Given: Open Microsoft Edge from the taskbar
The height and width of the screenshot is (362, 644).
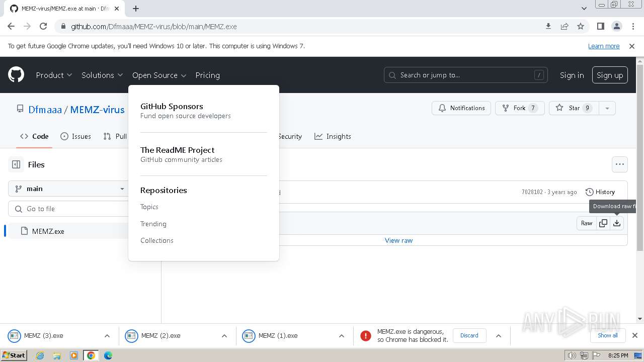Looking at the screenshot, I should [108, 355].
